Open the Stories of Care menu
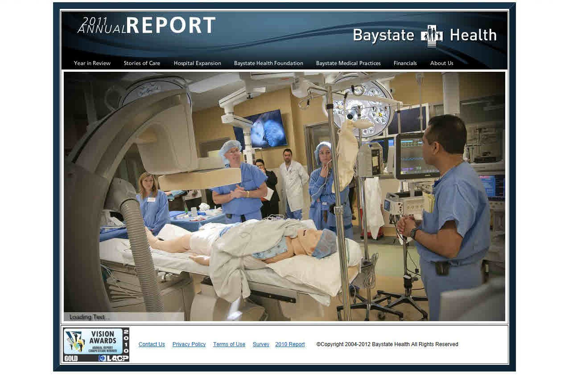569x392 pixels. (x=142, y=63)
